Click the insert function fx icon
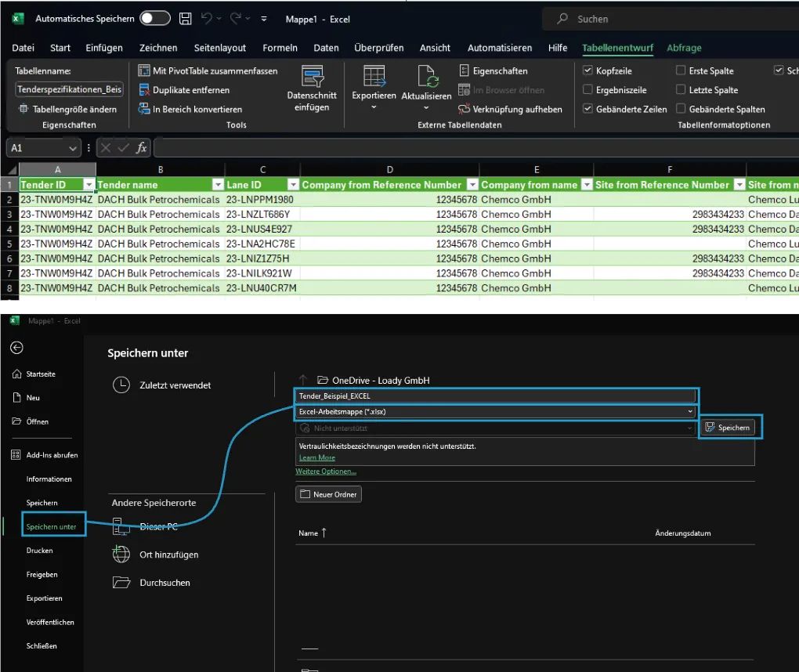799x672 pixels. pyautogui.click(x=141, y=148)
